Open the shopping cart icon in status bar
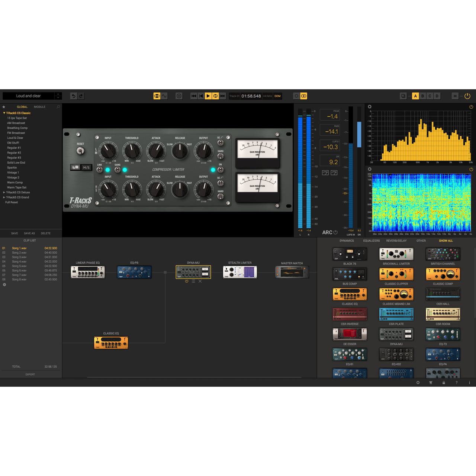Screen dimensions: 476x476 tap(431, 383)
